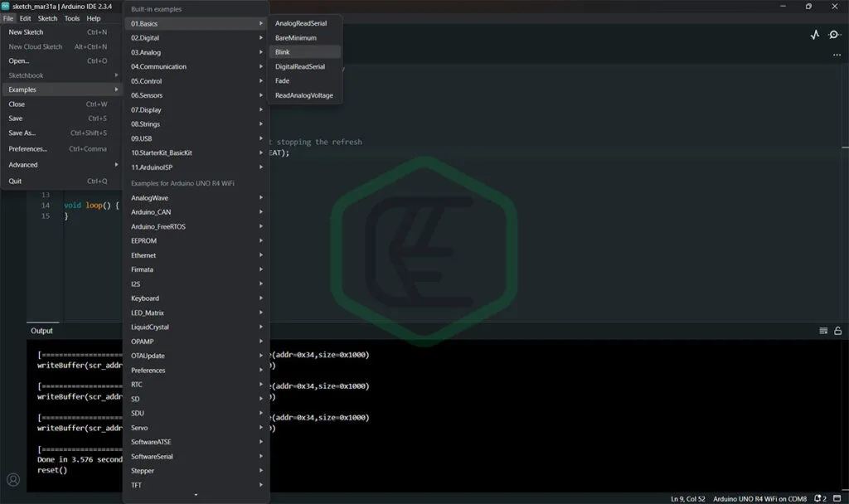Image resolution: width=849 pixels, height=504 pixels.
Task: Choose New Sketch from File menu
Action: click(x=61, y=32)
